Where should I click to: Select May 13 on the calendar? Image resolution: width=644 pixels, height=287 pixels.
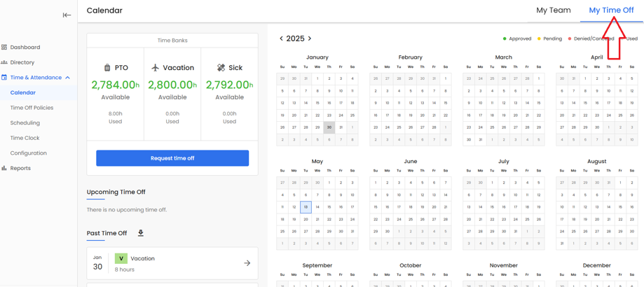(306, 207)
